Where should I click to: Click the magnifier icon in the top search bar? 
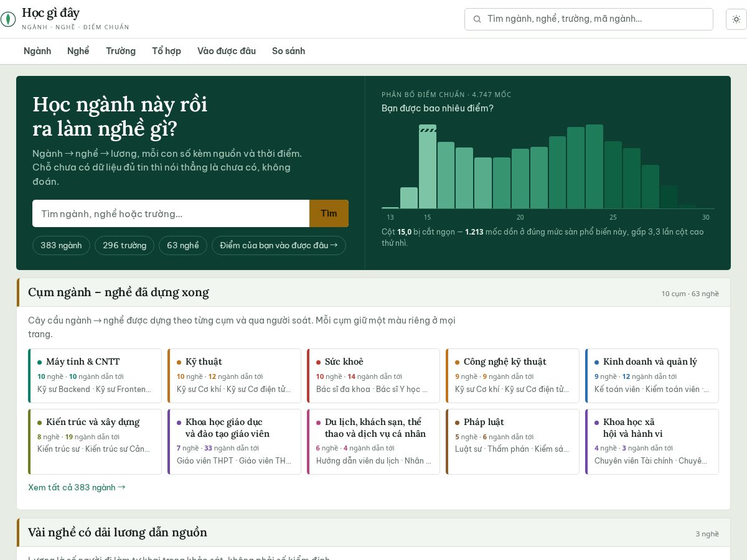[x=477, y=19]
